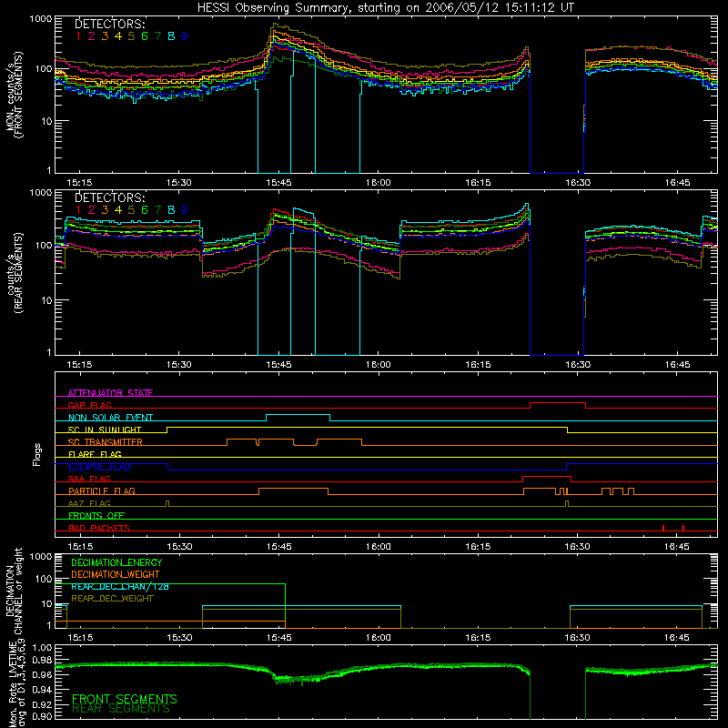728x728 pixels.
Task: Click the ATTENUATOR_STATE flag label
Action: (x=110, y=393)
